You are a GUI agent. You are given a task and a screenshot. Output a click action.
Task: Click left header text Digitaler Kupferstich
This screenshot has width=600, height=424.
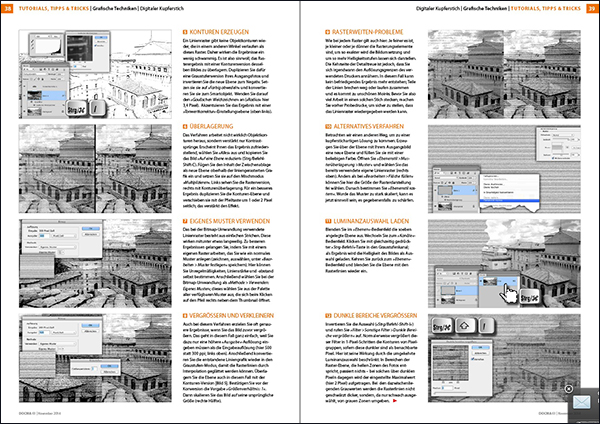[x=162, y=8]
